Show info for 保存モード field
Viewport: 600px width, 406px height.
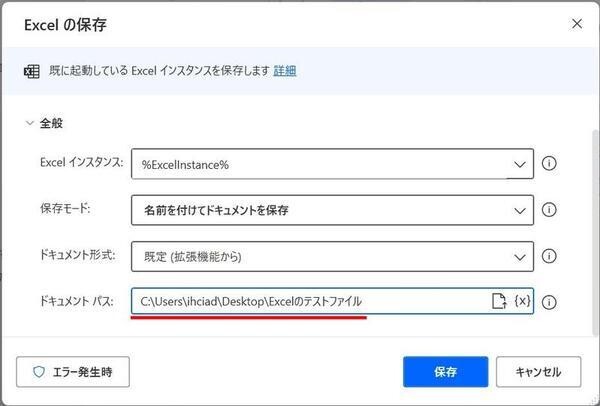[x=549, y=210]
